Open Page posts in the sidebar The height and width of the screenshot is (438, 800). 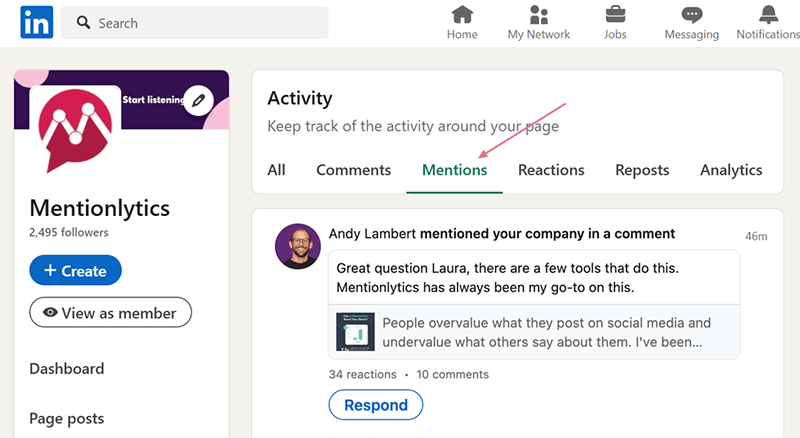coord(67,419)
